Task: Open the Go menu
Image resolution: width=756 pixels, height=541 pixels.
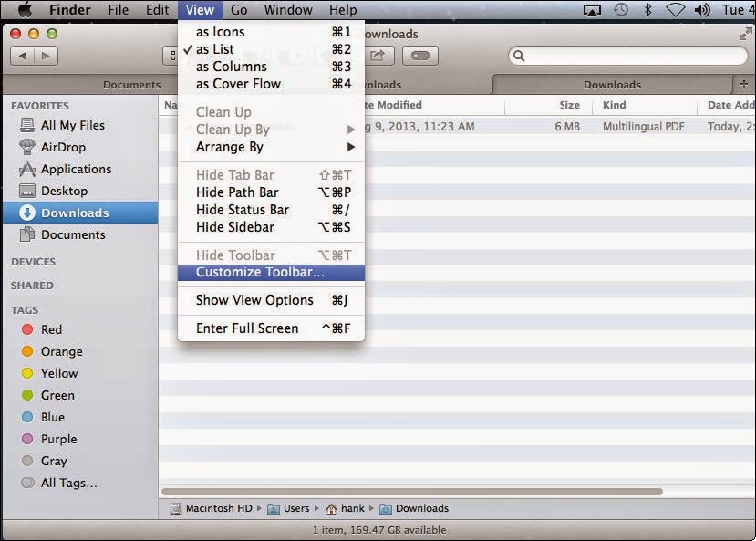Action: [x=239, y=10]
